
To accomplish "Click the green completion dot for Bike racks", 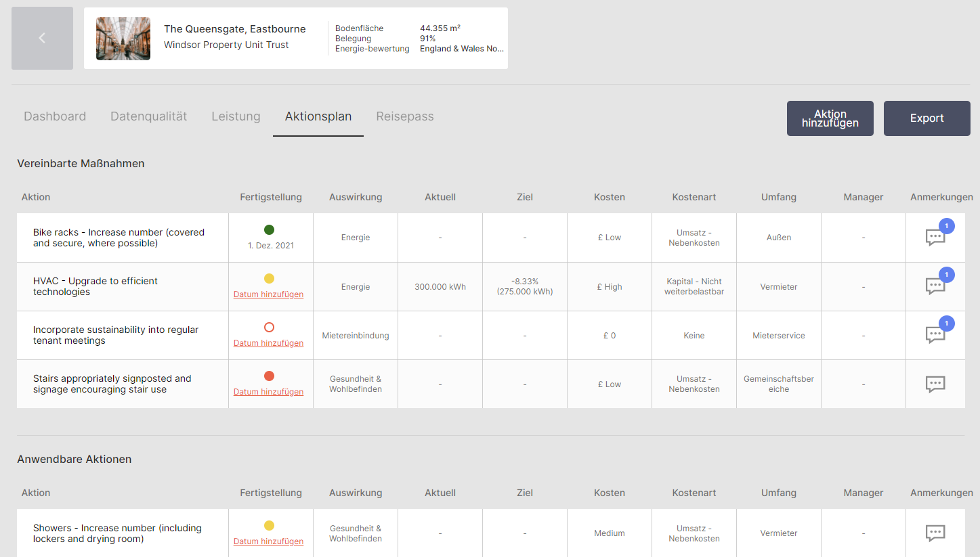I will (270, 229).
